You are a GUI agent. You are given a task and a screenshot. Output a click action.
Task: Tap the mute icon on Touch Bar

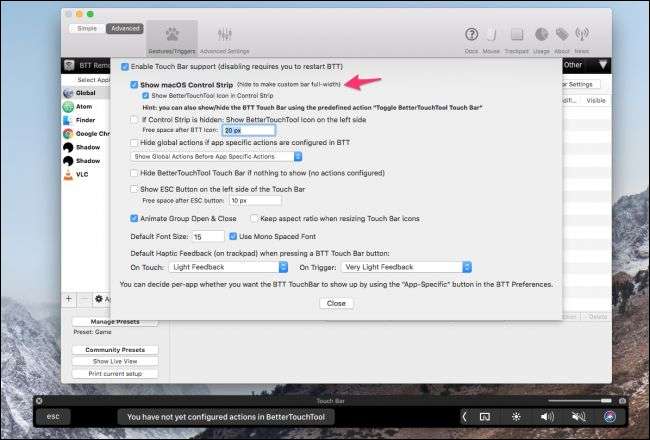click(x=578, y=416)
